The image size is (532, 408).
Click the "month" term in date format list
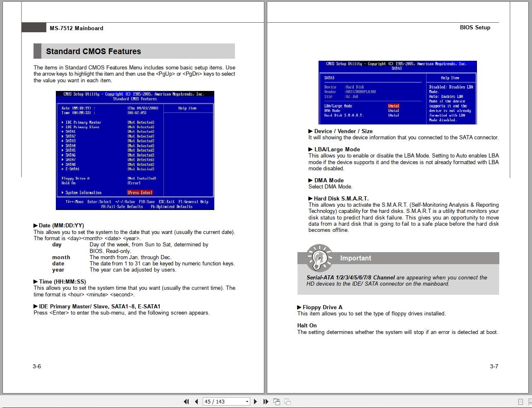[x=61, y=257]
